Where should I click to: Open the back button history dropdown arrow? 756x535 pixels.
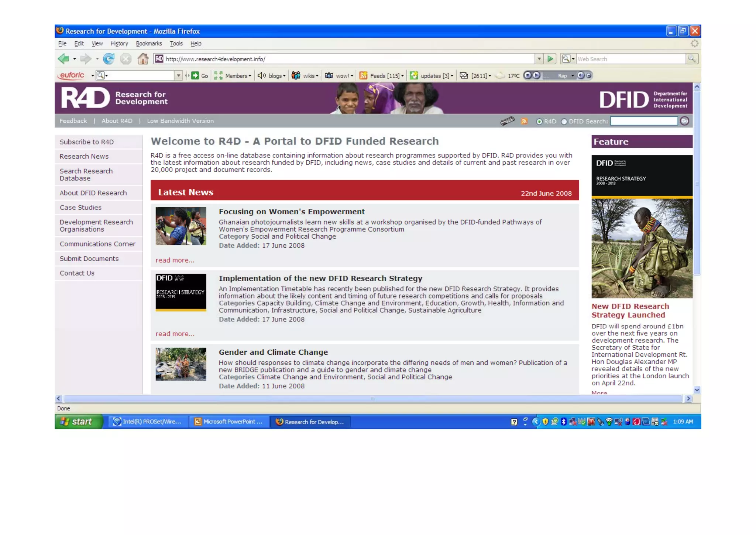74,59
